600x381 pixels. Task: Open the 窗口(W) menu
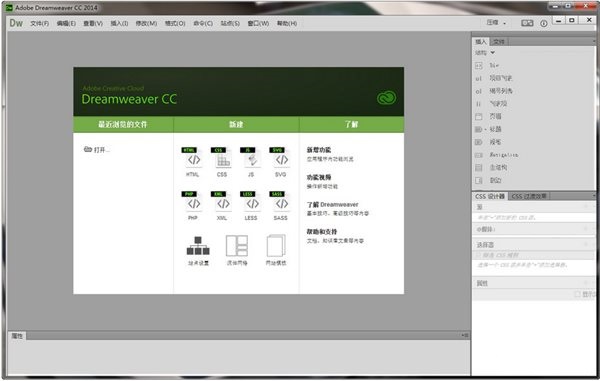point(258,23)
